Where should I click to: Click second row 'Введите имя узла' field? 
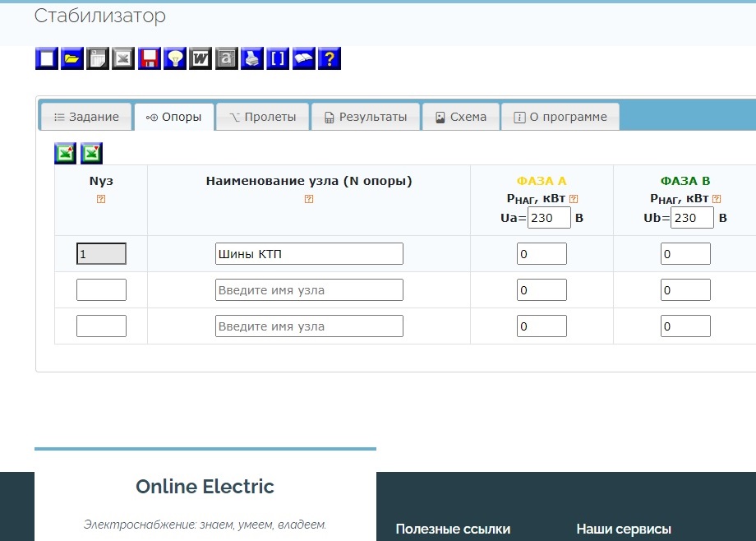[309, 290]
